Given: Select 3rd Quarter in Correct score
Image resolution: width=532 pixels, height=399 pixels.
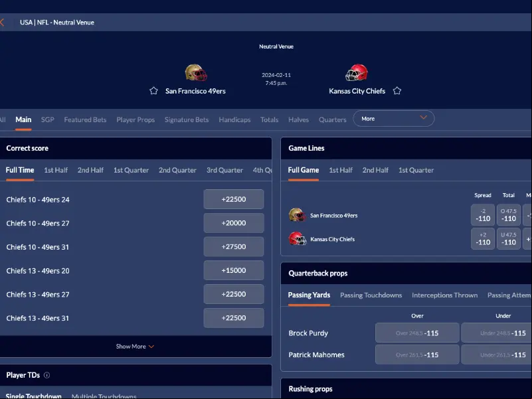Looking at the screenshot, I should [224, 170].
